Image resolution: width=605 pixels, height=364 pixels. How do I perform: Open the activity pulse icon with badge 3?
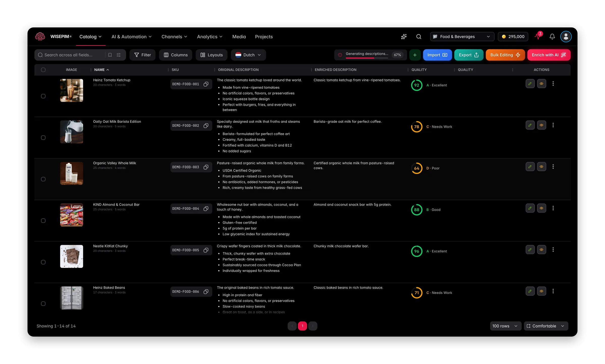point(538,36)
